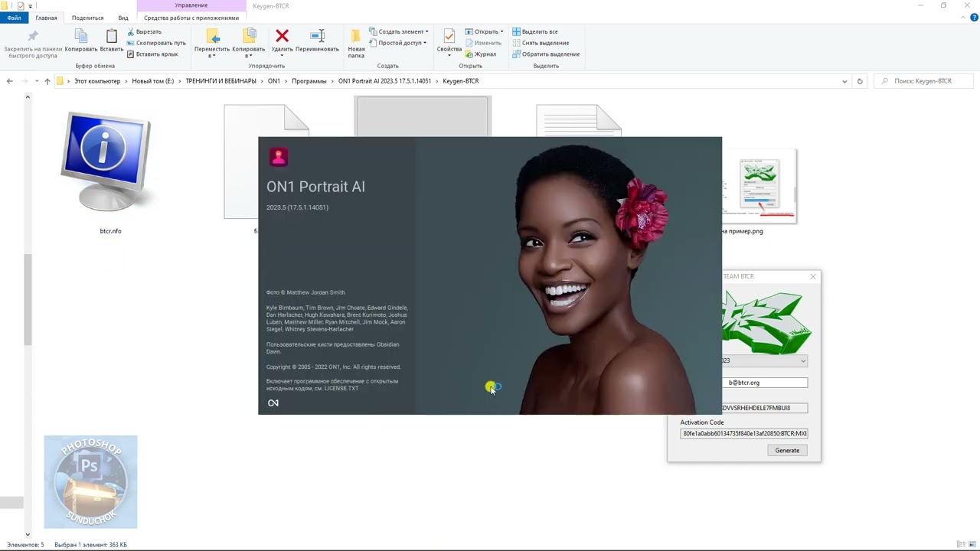The image size is (980, 551).
Task: Switch to the Вид ribbon tab
Action: click(x=123, y=18)
